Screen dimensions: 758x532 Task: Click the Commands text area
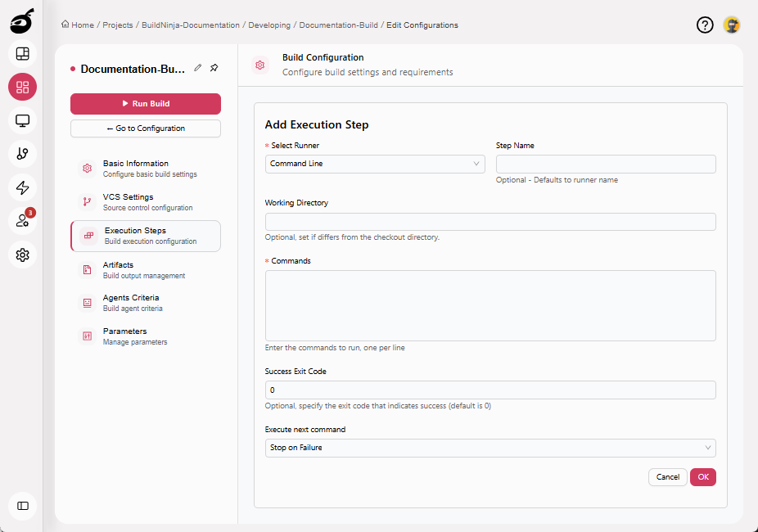490,305
